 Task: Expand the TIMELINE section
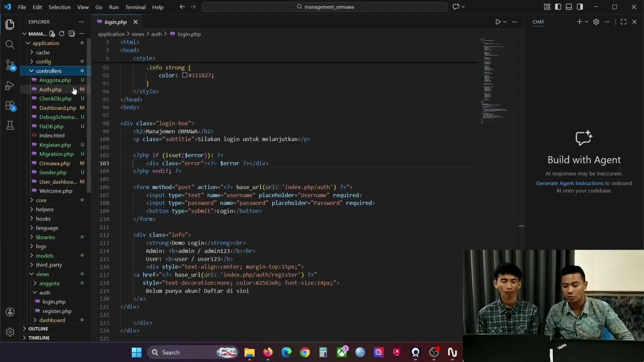(x=55, y=338)
